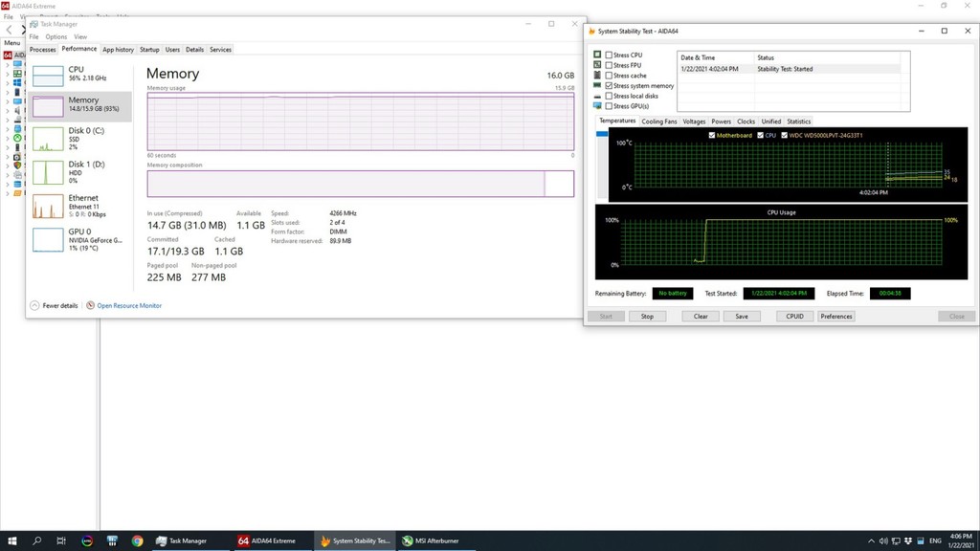Screen dimensions: 980x551
Task: Click the CPU chip icon beside Stress CPU
Action: coord(597,55)
